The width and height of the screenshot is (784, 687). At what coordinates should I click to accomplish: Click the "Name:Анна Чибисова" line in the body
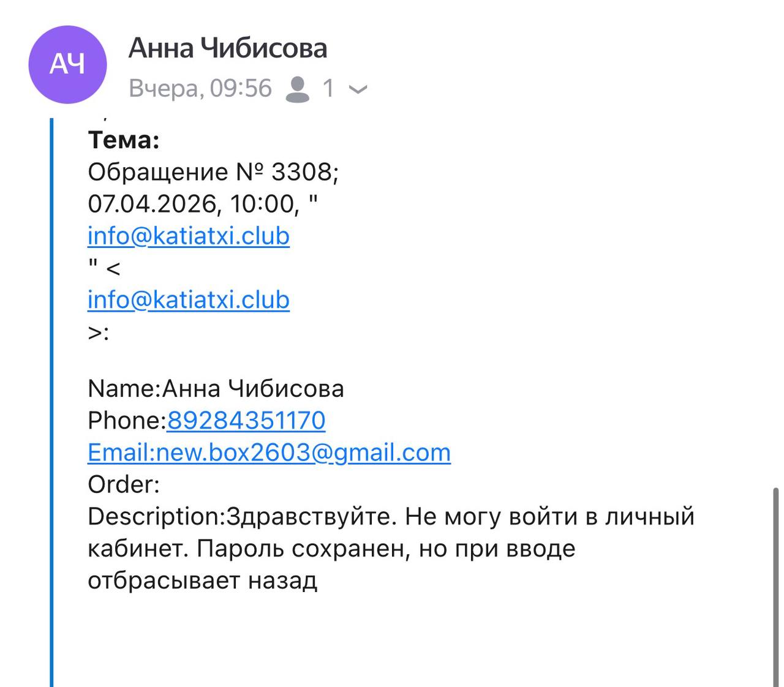tap(216, 389)
